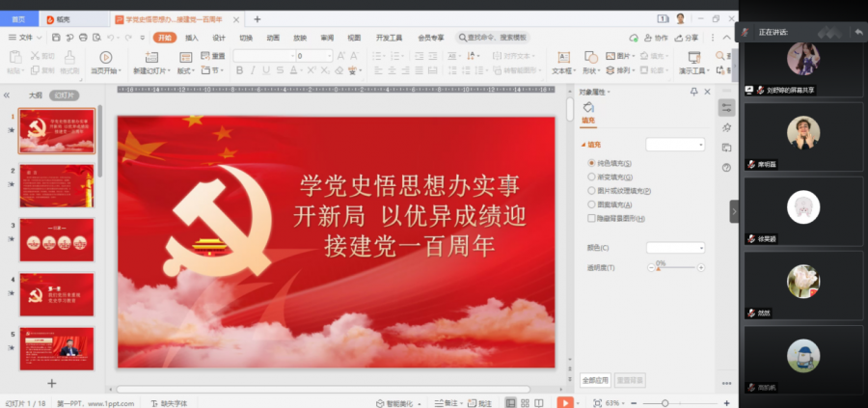Image resolution: width=868 pixels, height=408 pixels.
Task: Open the zoom percentage 63% dropdown
Action: pos(616,403)
